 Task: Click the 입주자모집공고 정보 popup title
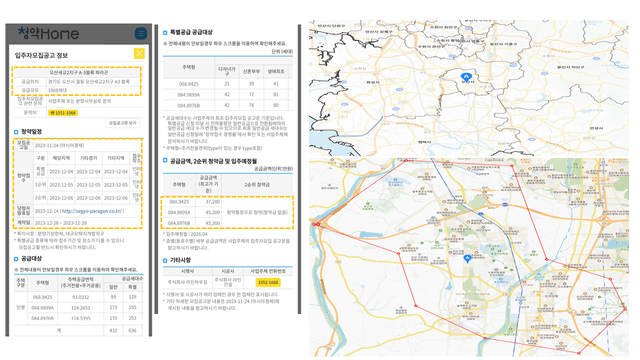(x=41, y=55)
